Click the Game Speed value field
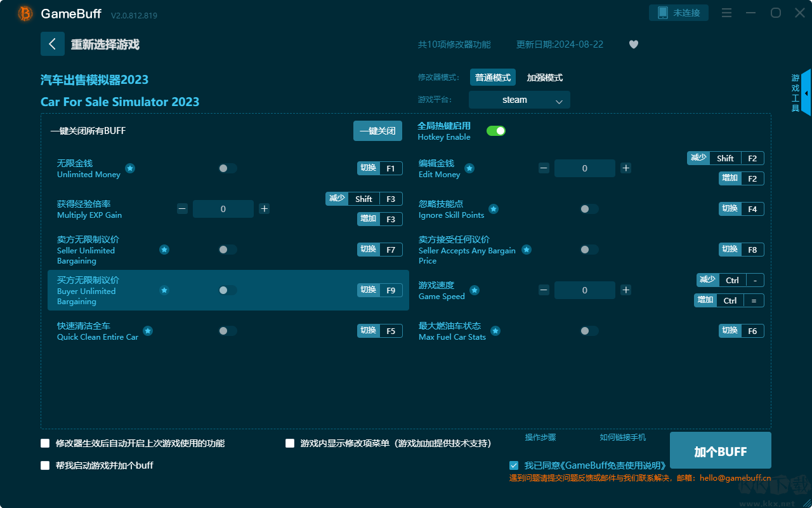812x508 pixels. pos(585,290)
